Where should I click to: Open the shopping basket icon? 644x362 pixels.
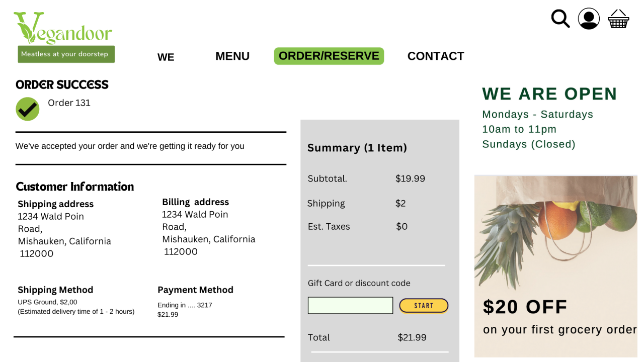point(618,19)
